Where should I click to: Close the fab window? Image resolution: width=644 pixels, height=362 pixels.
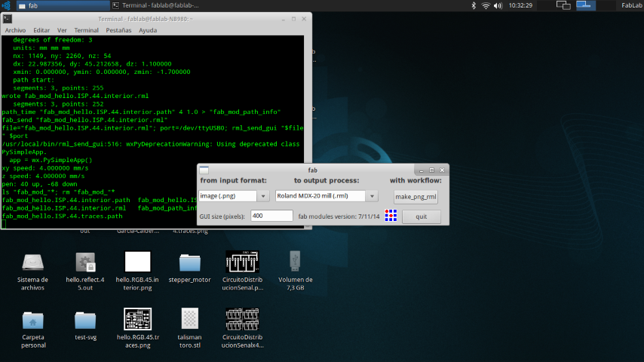443,170
